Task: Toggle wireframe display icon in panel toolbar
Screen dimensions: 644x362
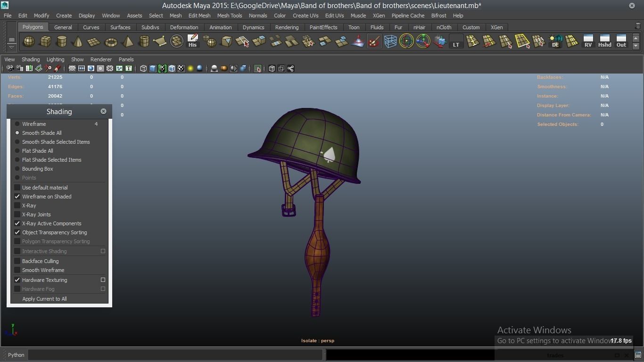Action: click(x=143, y=69)
